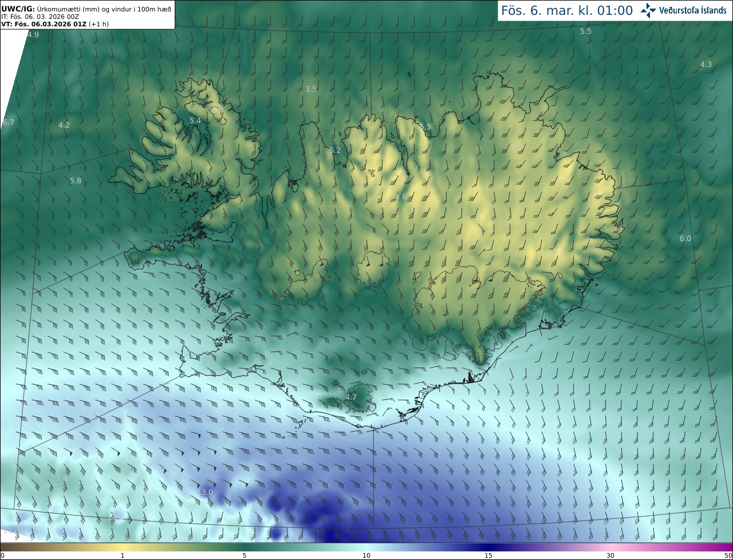The image size is (733, 560).
Task: Click the 4.6 value on the map
Action: coord(400,196)
